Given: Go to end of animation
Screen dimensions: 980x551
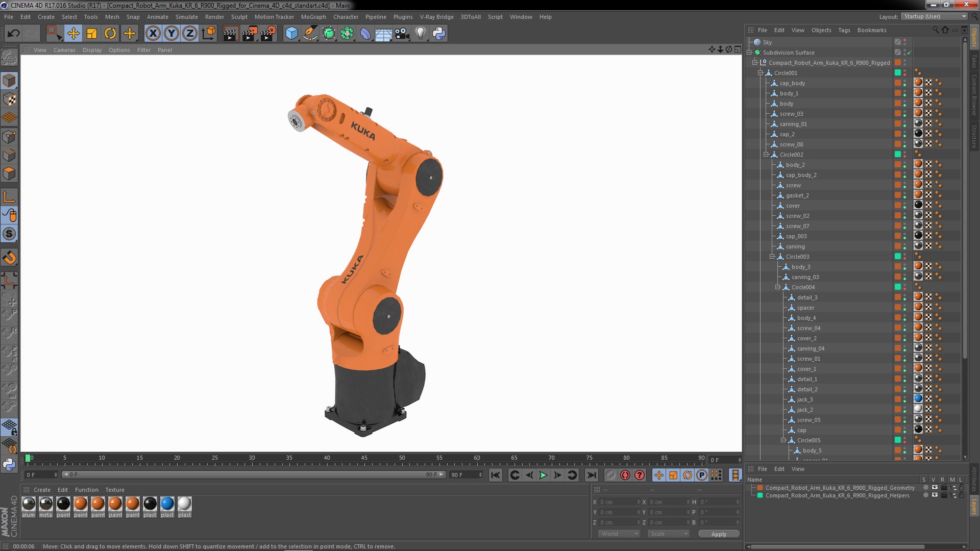Looking at the screenshot, I should [x=591, y=475].
